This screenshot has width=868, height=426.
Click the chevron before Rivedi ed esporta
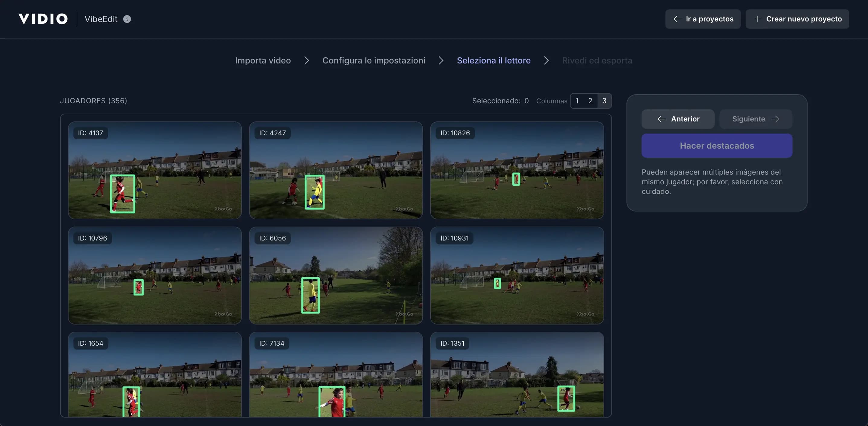point(546,60)
